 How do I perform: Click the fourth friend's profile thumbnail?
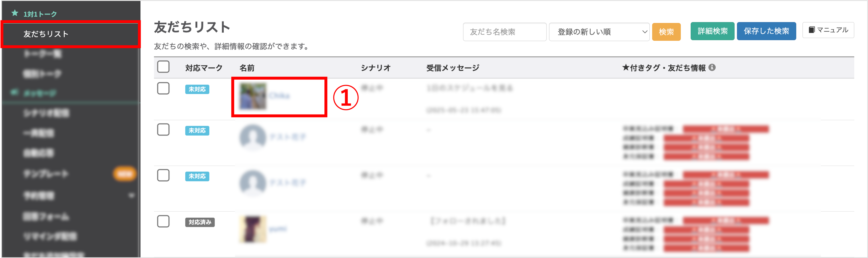[253, 229]
